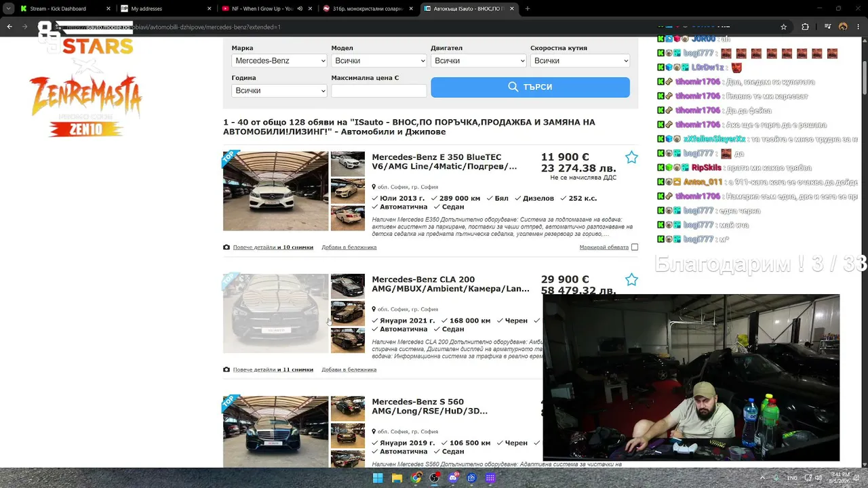Click the E 350 price '11 900 €'
This screenshot has width=868, height=488.
[565, 157]
